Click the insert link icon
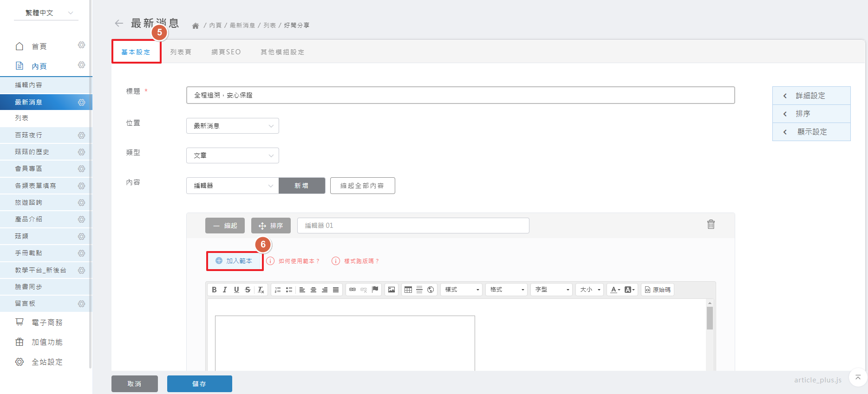The width and height of the screenshot is (868, 394). (x=352, y=290)
